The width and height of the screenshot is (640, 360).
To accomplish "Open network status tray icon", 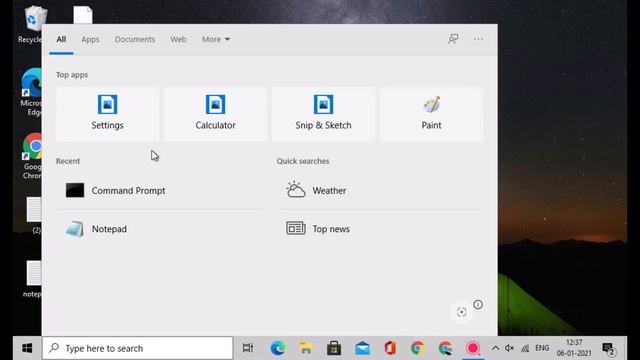I will click(525, 348).
